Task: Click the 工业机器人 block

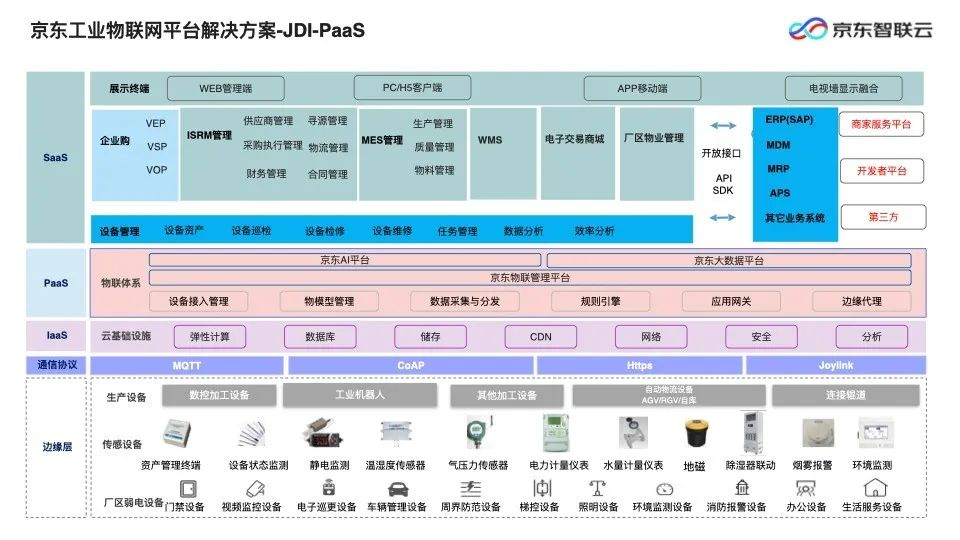Action: point(360,396)
